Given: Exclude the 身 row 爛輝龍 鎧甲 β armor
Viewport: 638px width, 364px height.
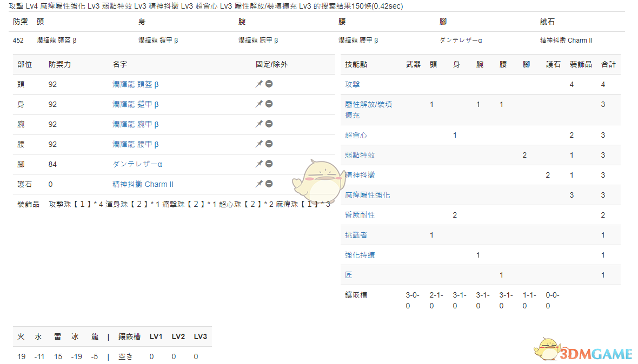Looking at the screenshot, I should [269, 104].
